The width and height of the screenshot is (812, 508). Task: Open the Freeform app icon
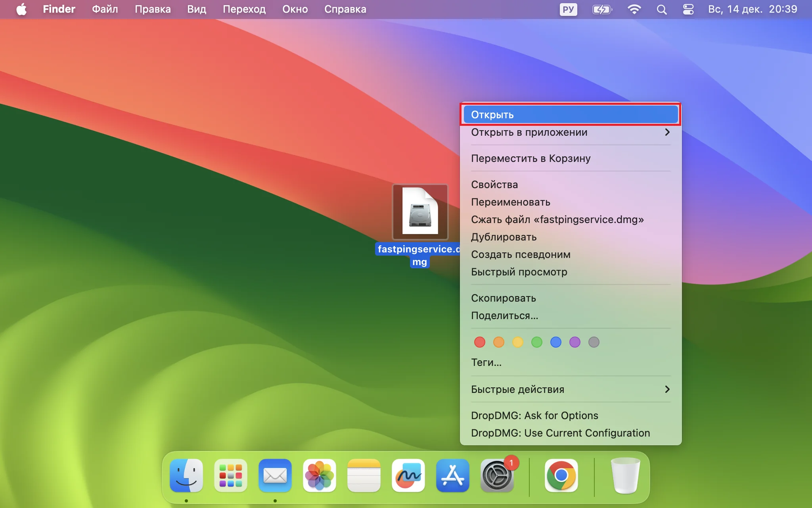[408, 475]
